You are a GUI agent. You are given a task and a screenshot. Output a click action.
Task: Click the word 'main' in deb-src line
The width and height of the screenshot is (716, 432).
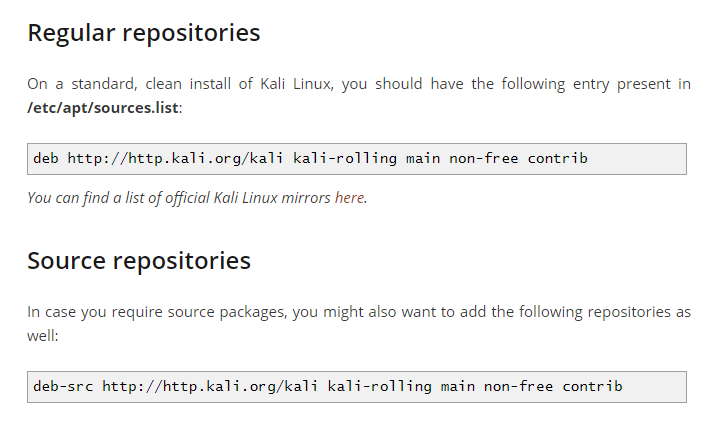click(458, 386)
